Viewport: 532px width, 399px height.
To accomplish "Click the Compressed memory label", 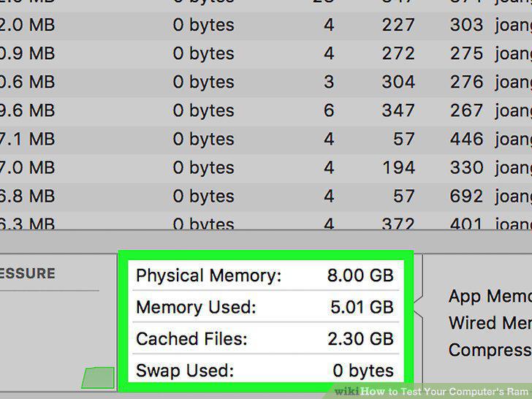I will [x=490, y=350].
